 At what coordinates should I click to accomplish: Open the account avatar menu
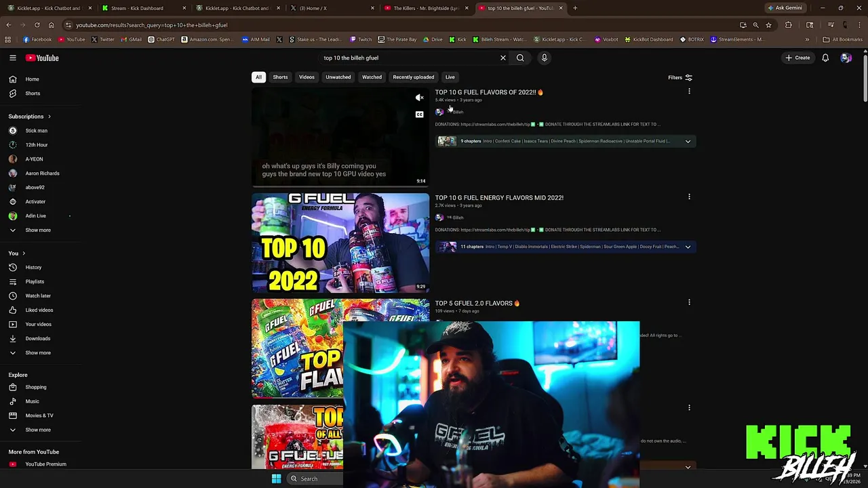click(x=846, y=58)
